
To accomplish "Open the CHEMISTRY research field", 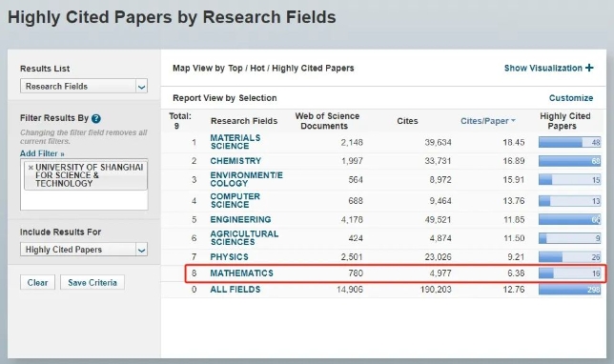I will [235, 161].
